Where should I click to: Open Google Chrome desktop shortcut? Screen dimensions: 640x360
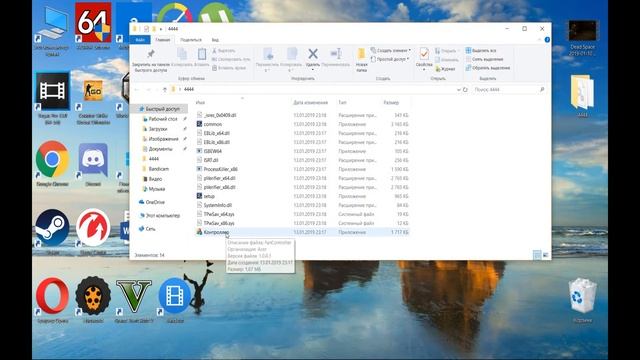click(x=52, y=164)
